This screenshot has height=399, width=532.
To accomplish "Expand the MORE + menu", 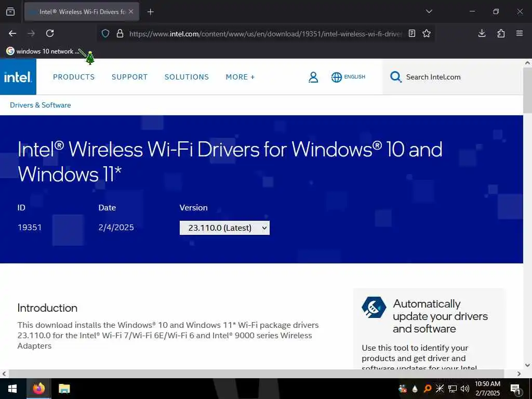I will [240, 77].
